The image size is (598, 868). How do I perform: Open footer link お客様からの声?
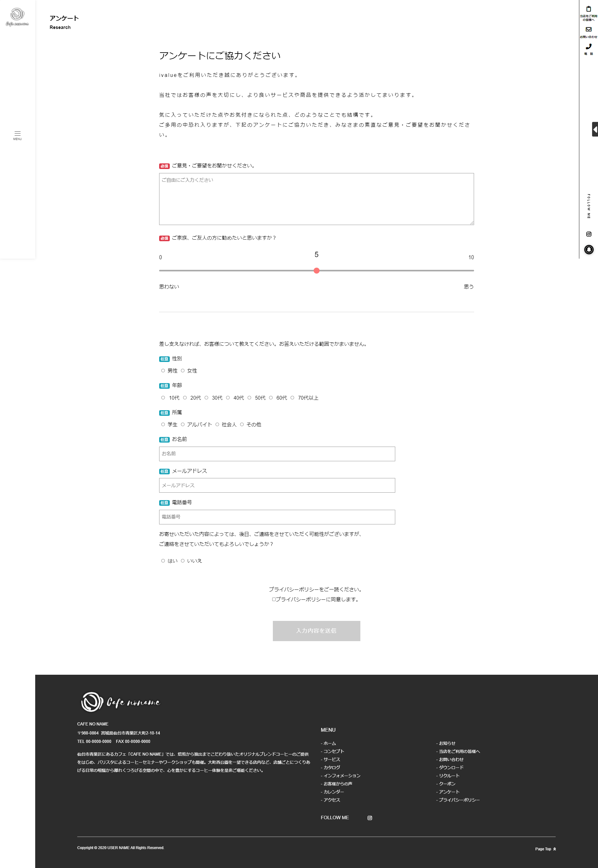coord(336,783)
